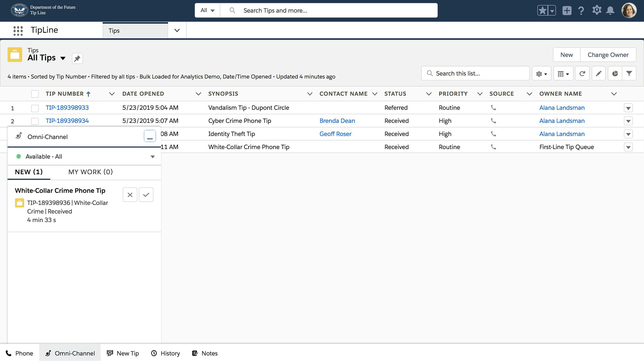Click the Brenda Dean contact link
Viewport: 644px width, 361px height.
[337, 120]
